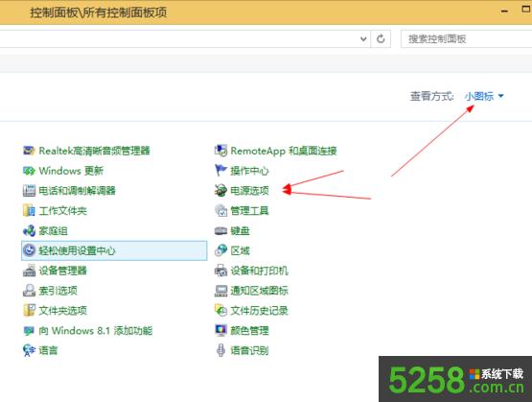Refresh the control panel view
The width and height of the screenshot is (532, 402).
point(381,39)
